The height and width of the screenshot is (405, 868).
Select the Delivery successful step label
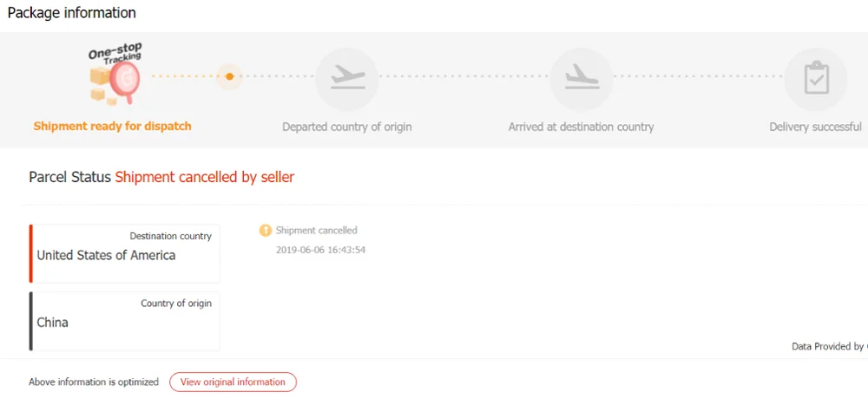(x=815, y=127)
